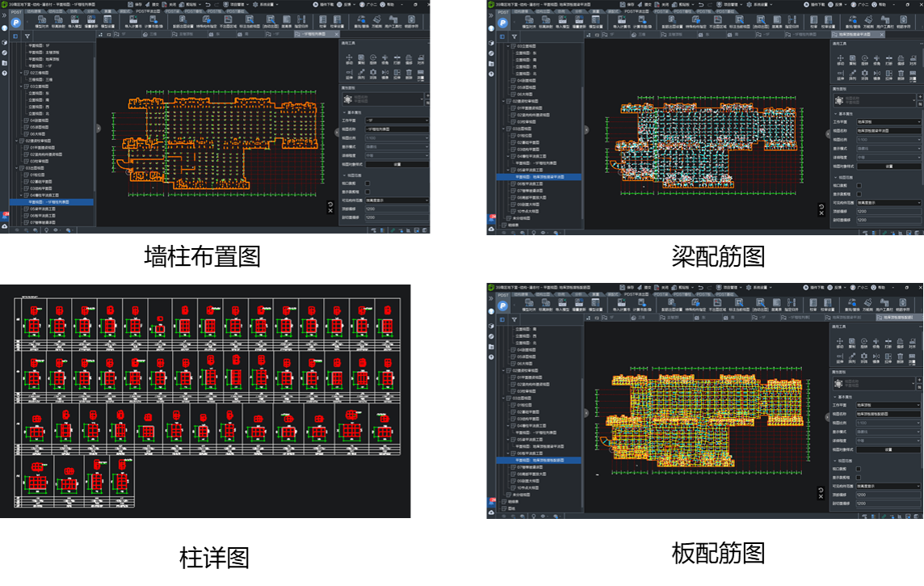Open the 工作平面 dropdown in top-left window
Viewport: 924px width, 586px height.
click(397, 120)
